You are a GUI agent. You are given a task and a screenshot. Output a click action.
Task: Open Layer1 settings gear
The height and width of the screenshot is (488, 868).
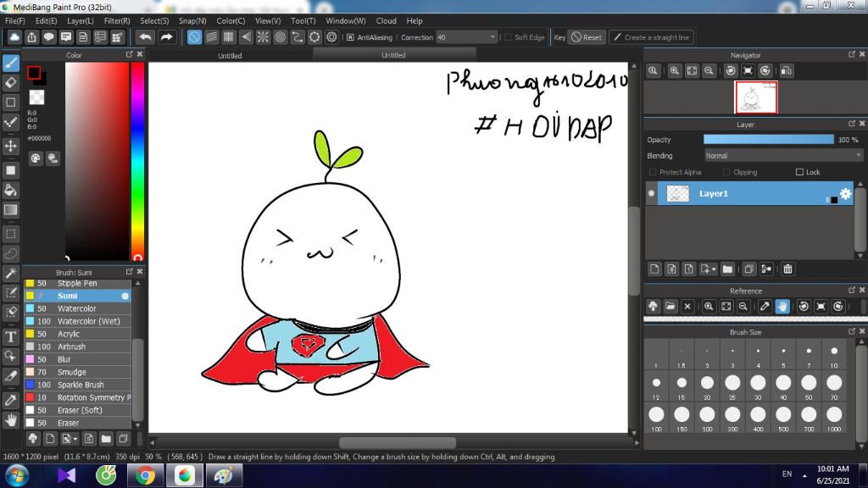pyautogui.click(x=845, y=194)
